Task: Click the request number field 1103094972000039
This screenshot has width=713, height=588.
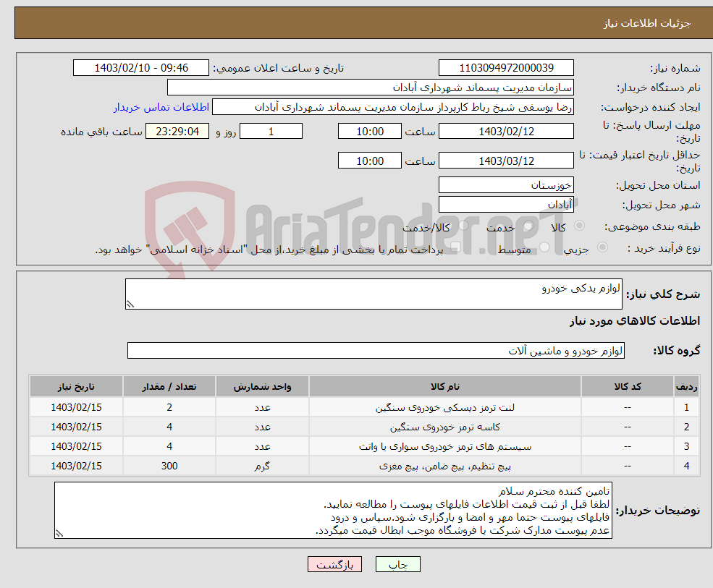Action: [506, 68]
